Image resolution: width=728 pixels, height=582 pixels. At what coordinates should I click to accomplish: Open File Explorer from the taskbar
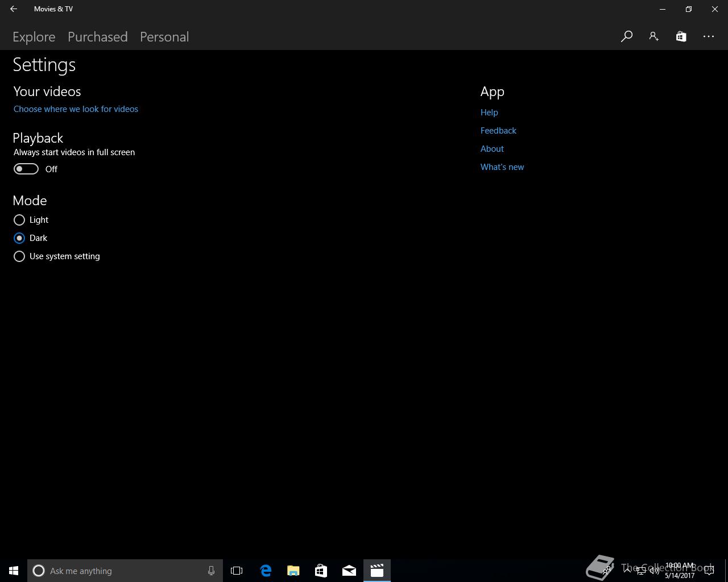tap(293, 571)
